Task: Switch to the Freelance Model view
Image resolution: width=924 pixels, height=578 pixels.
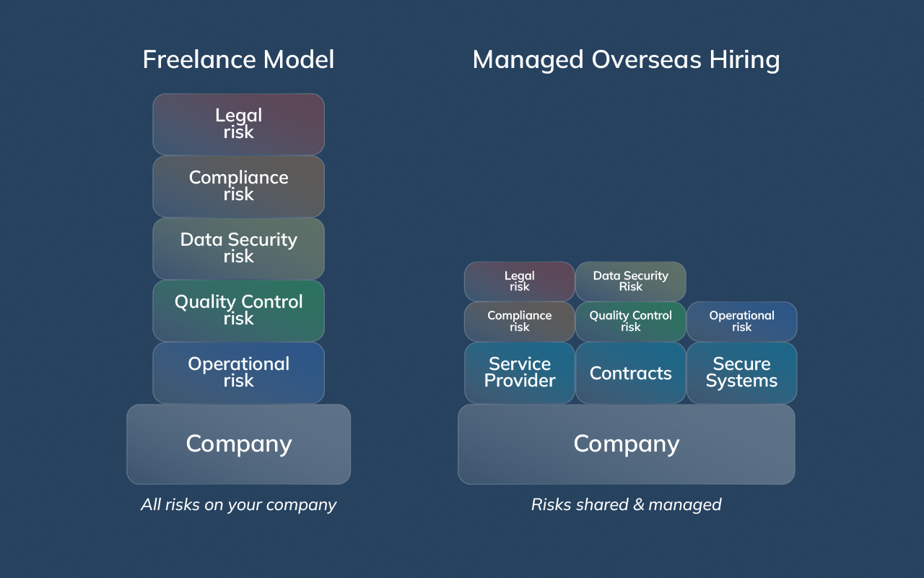Action: 238,59
